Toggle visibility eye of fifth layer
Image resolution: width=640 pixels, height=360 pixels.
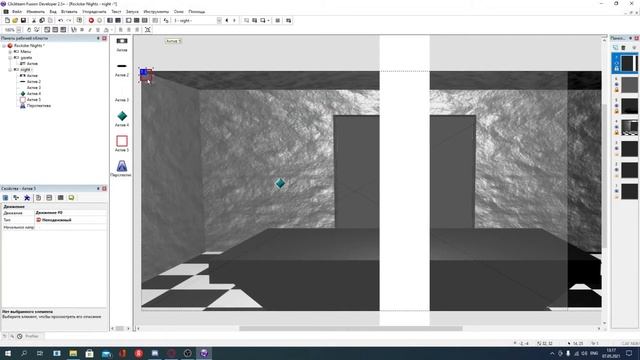[616, 149]
